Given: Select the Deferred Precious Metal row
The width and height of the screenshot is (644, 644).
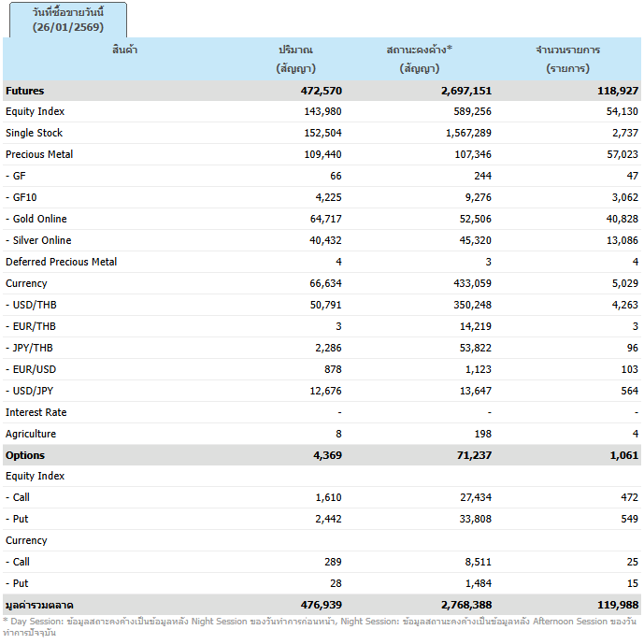Looking at the screenshot, I should [61, 263].
